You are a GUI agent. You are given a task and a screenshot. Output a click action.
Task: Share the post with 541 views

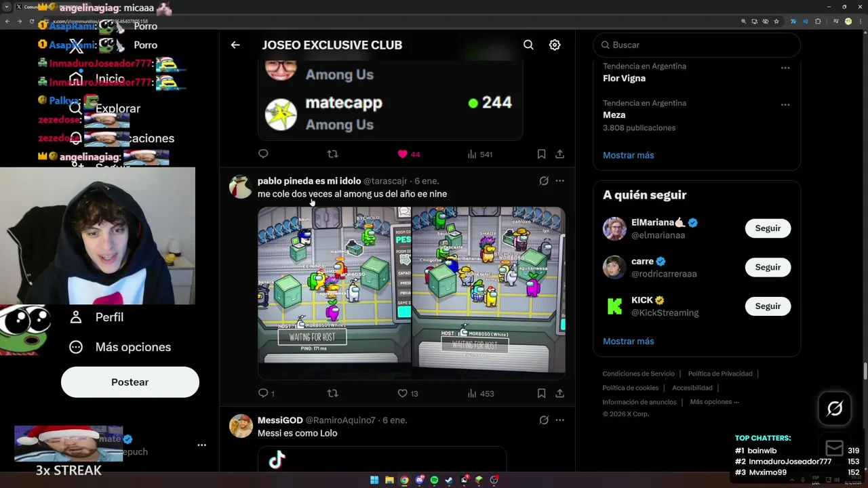coord(559,154)
